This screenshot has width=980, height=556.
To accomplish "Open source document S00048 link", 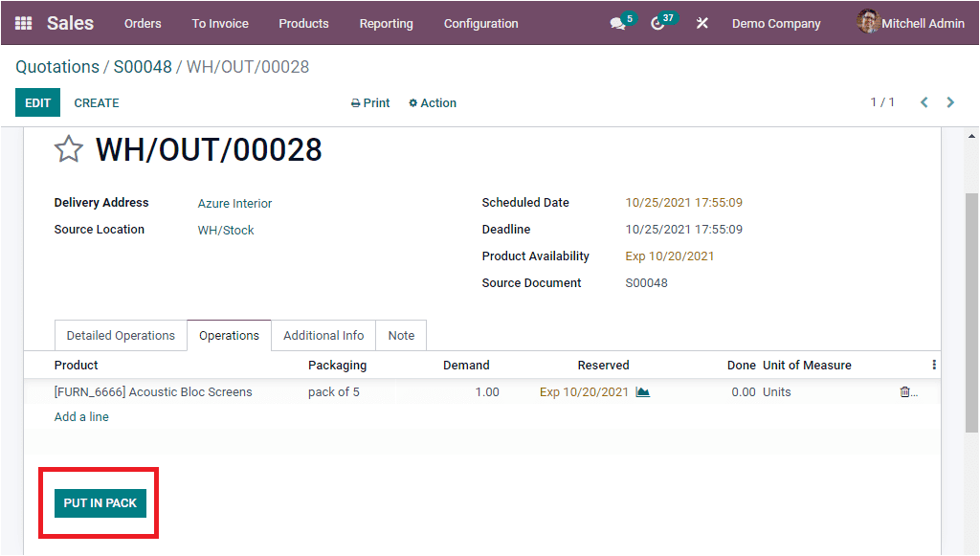I will coord(646,282).
